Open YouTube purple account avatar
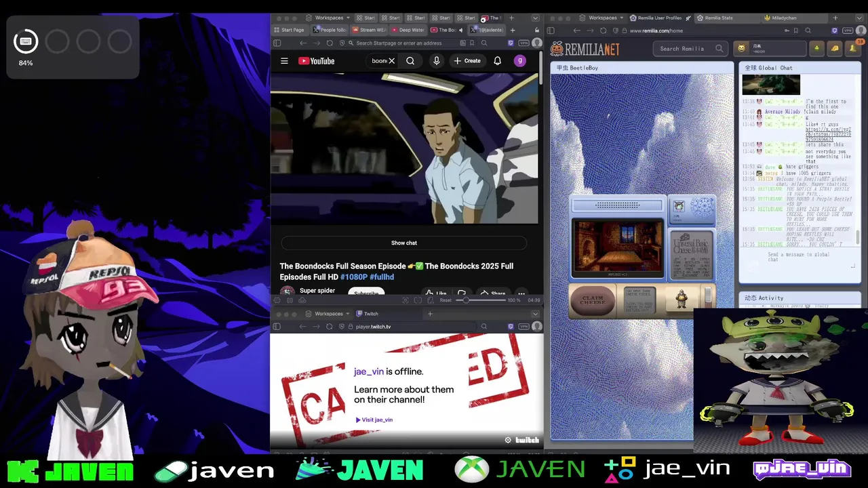 (519, 61)
